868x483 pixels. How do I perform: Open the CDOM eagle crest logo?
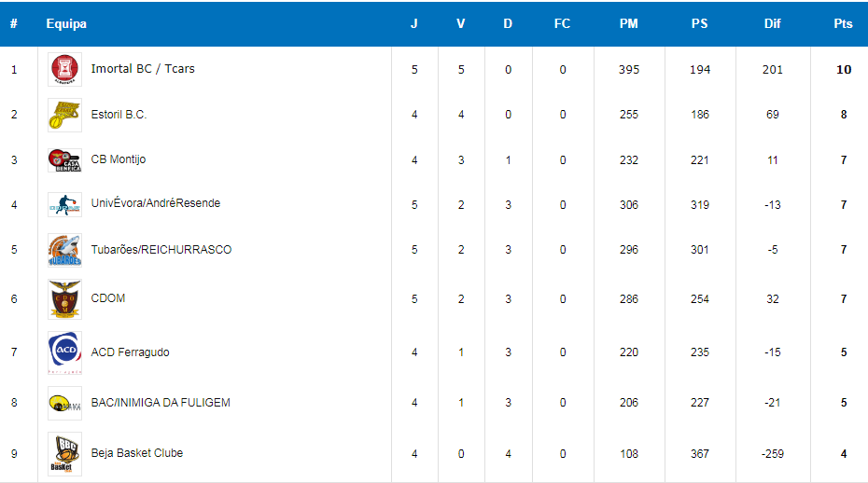click(64, 299)
